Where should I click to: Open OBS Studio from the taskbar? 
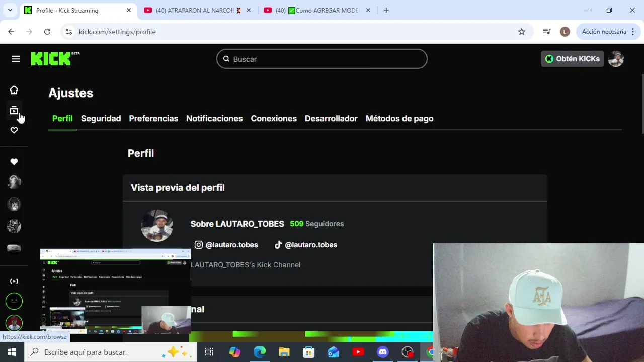pos(408,352)
